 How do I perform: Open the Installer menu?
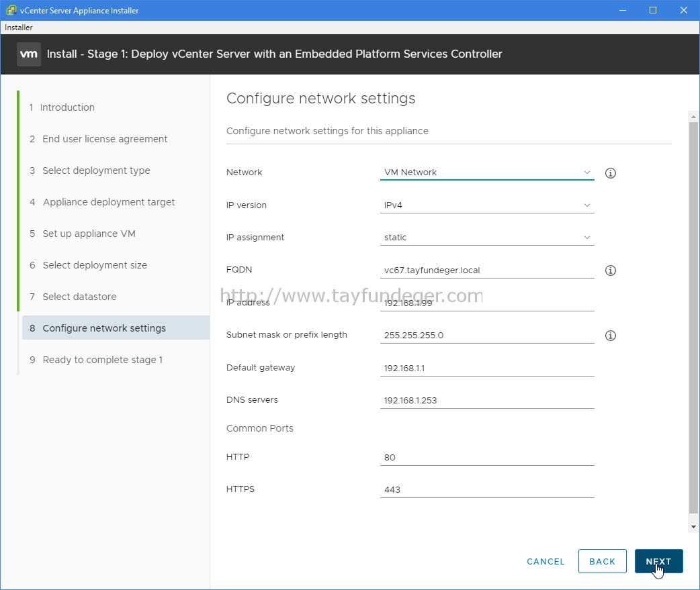(x=19, y=28)
